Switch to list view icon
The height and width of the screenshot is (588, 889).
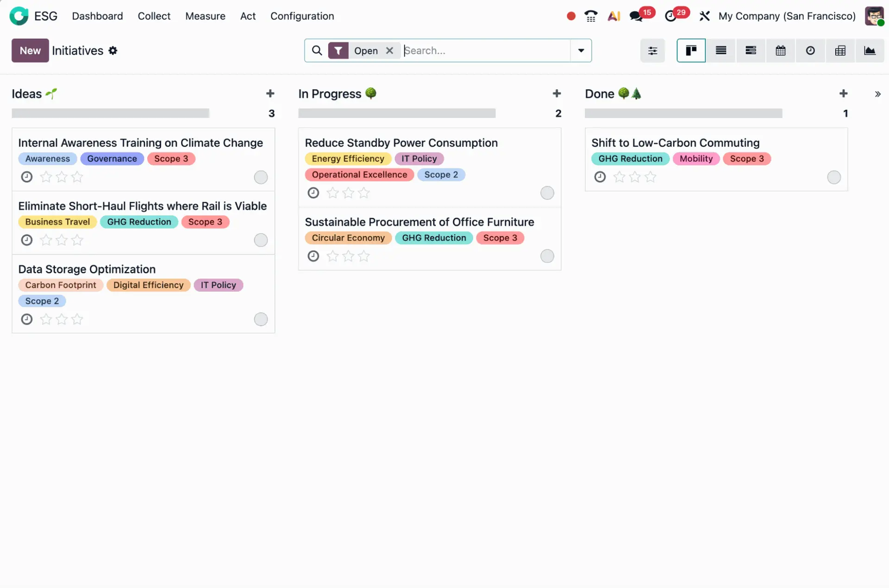click(x=721, y=50)
